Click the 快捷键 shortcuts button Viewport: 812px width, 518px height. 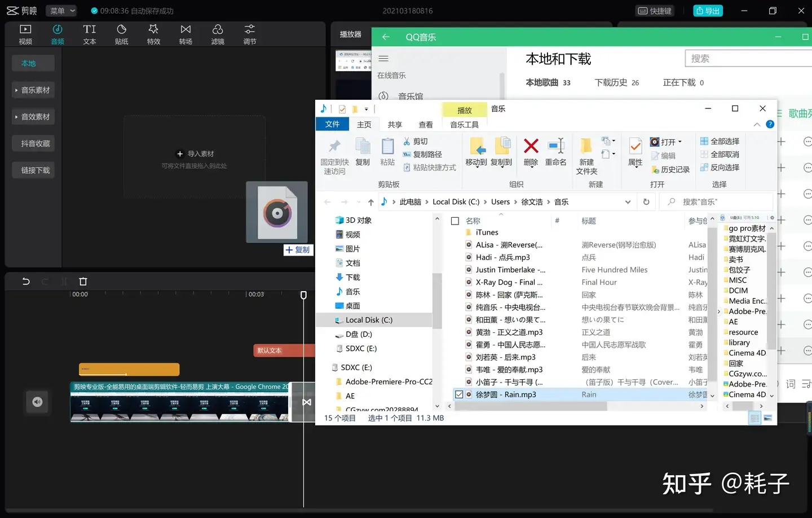tap(655, 11)
